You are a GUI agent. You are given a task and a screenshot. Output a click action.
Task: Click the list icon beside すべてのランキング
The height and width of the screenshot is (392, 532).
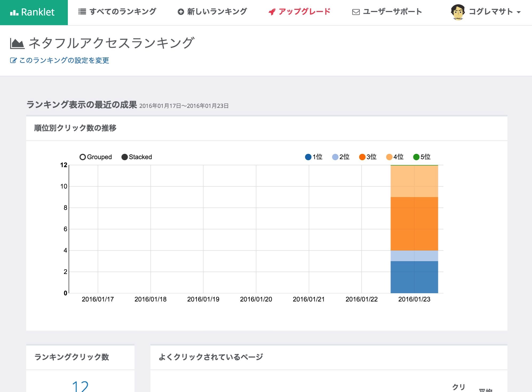[x=82, y=12]
